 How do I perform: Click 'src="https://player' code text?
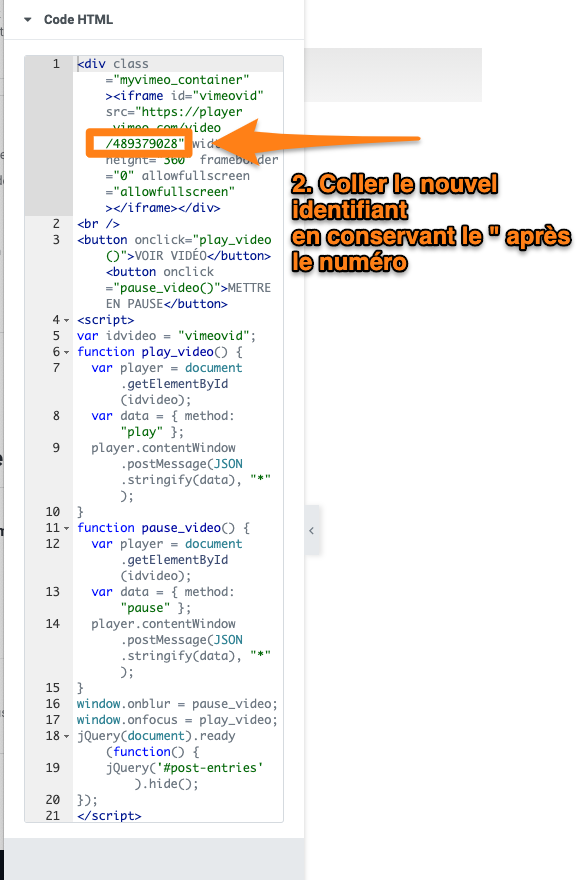(174, 112)
